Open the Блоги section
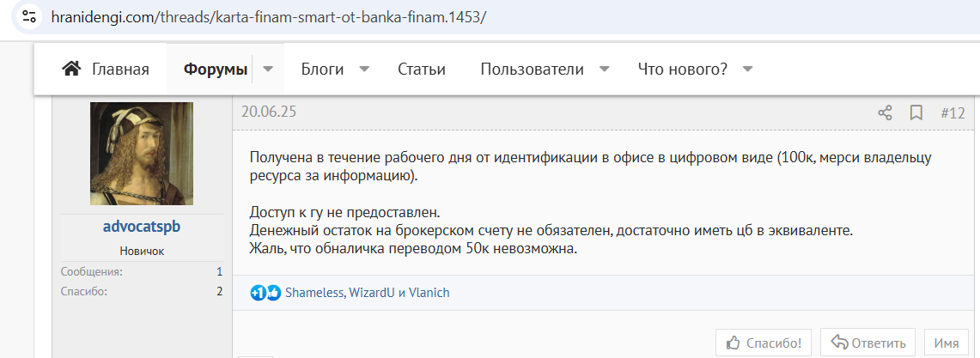Image resolution: width=980 pixels, height=358 pixels. pyautogui.click(x=322, y=69)
